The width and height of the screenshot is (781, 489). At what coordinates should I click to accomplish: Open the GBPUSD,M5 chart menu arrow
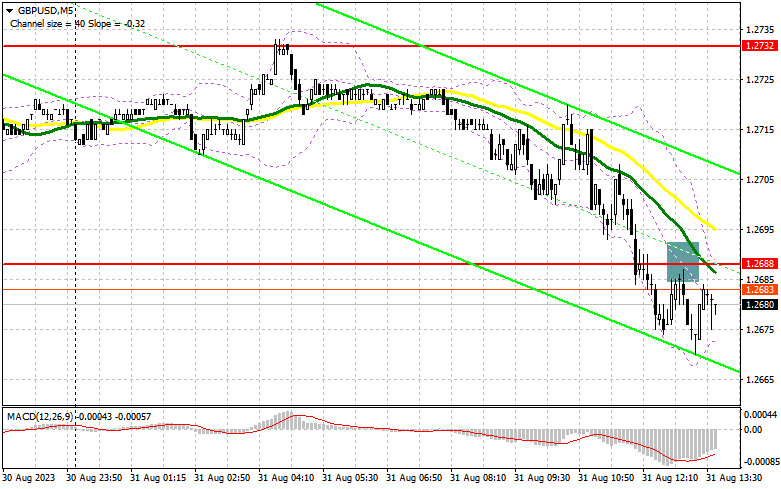[10, 10]
